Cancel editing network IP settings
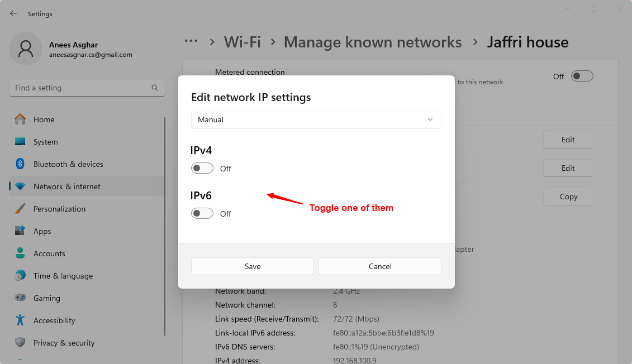 379,266
